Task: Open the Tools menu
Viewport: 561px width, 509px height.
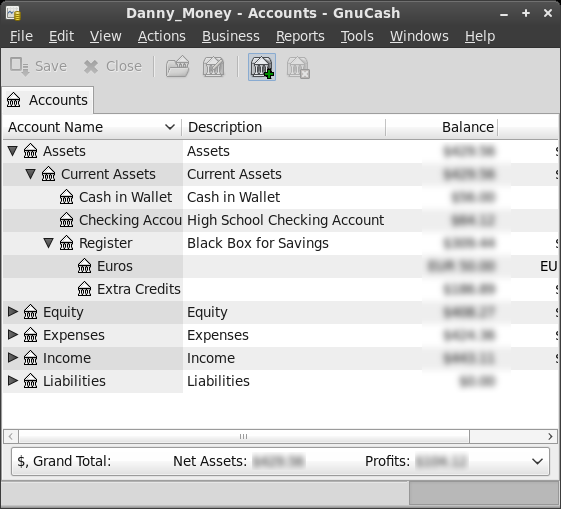Action: 357,36
